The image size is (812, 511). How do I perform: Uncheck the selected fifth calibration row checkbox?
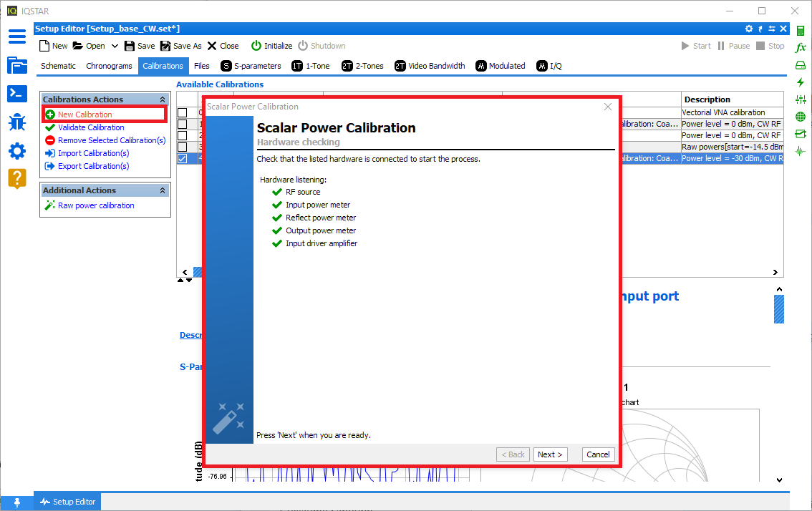(183, 158)
